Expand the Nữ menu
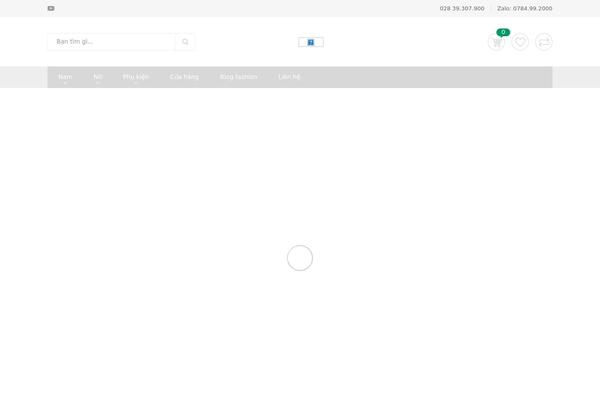This screenshot has width=600, height=400. tap(98, 77)
